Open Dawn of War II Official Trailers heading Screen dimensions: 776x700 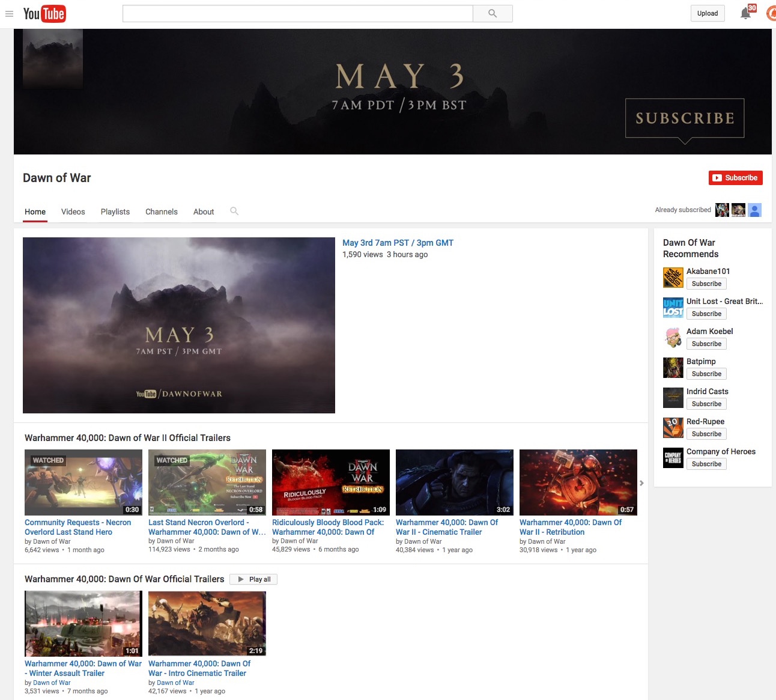127,438
